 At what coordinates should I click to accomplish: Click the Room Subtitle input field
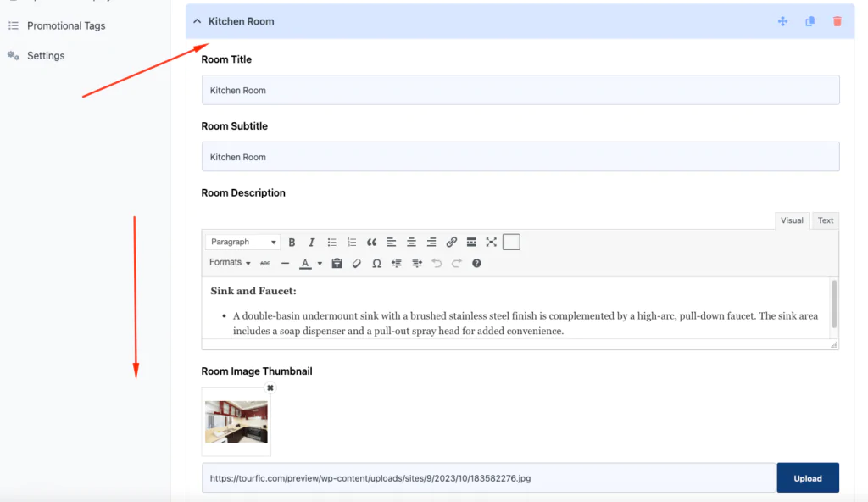click(x=520, y=156)
